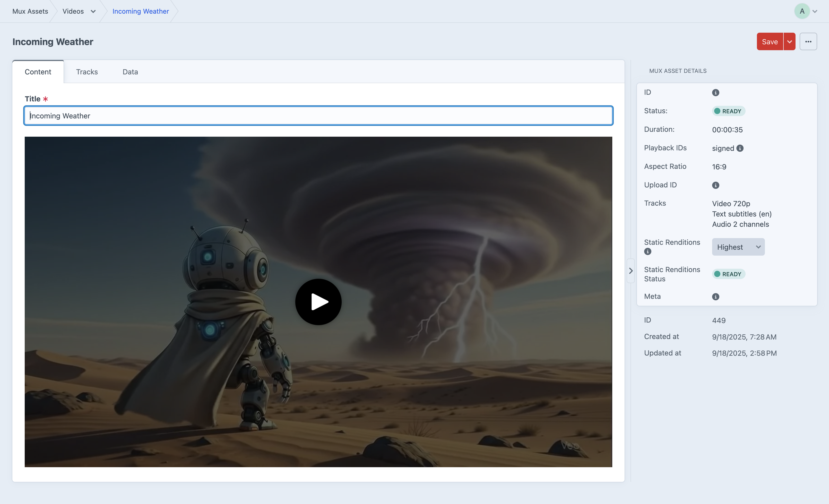Open the Static Renditions Highest dropdown
Image resolution: width=829 pixels, height=504 pixels.
[738, 247]
